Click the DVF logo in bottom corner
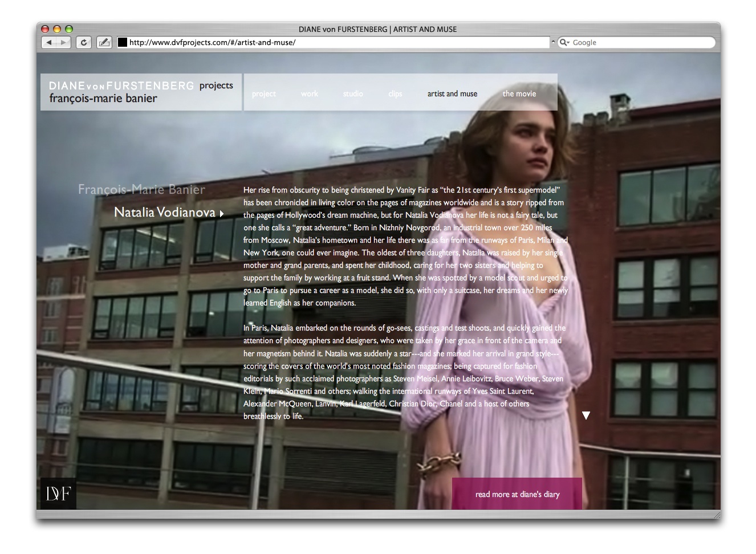This screenshot has width=756, height=554. coord(58,494)
